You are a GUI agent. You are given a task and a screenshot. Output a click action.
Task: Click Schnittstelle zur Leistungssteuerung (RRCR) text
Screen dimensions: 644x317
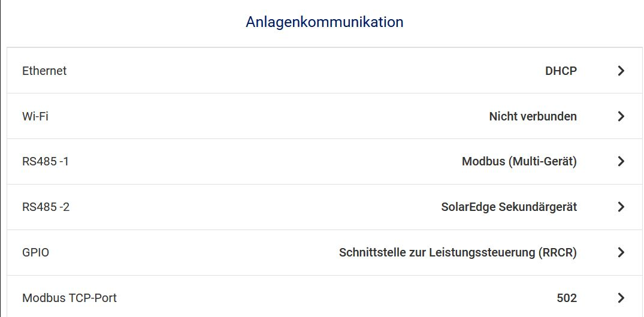458,253
